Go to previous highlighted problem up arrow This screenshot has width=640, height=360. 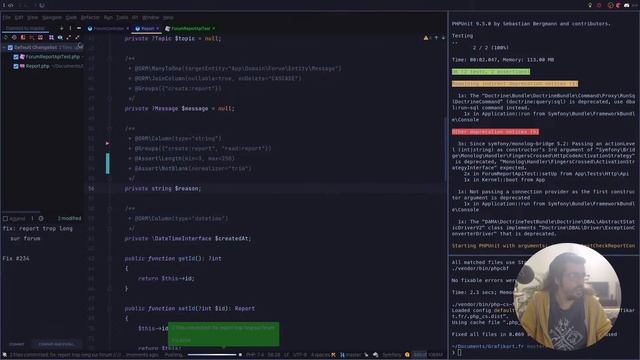click(x=436, y=38)
